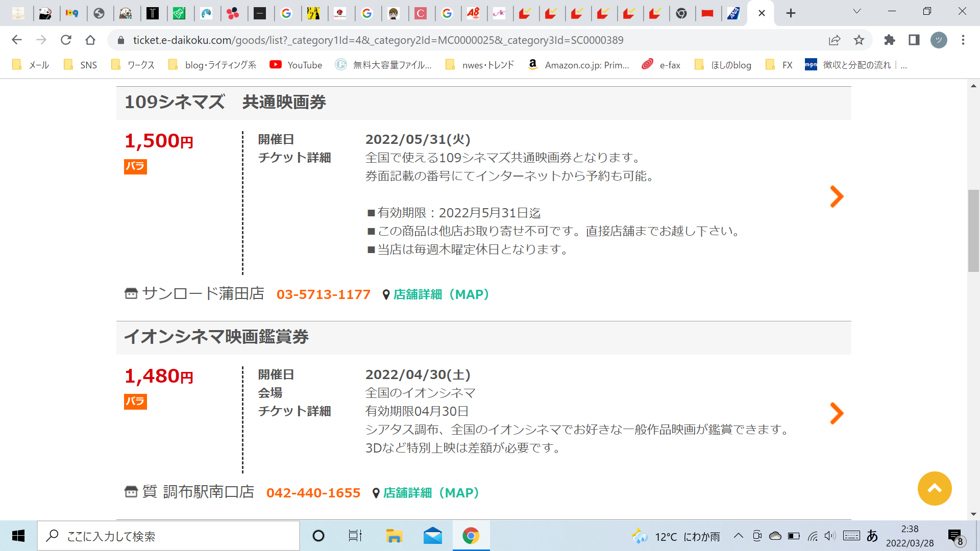The height and width of the screenshot is (551, 980).
Task: Click the scrollbar down arrow
Action: click(x=973, y=514)
